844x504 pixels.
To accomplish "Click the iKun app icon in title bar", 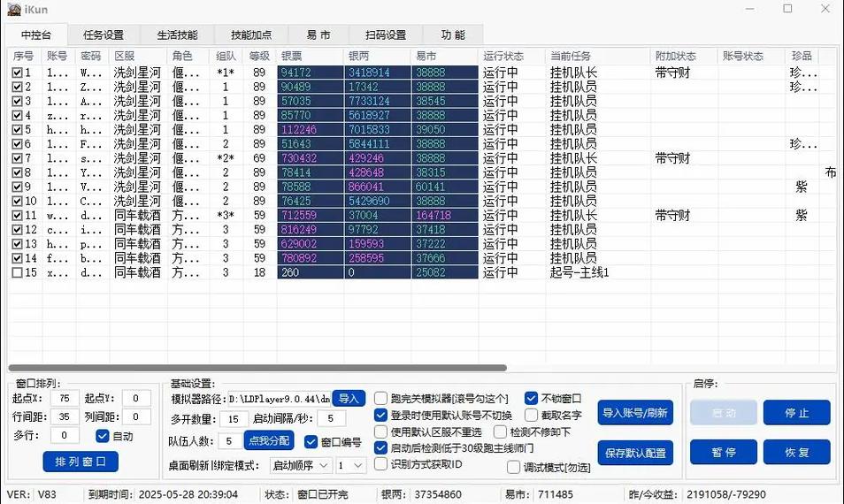I will [14, 9].
